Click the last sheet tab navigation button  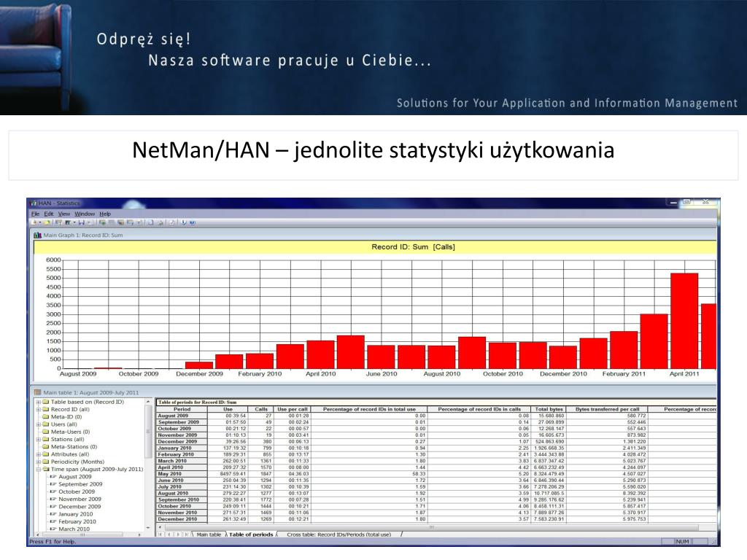click(186, 534)
